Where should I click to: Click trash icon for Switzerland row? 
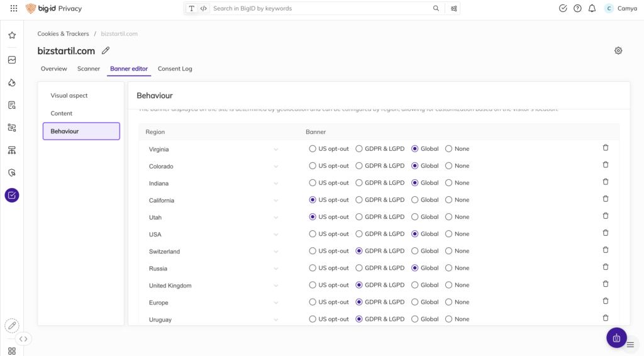pyautogui.click(x=606, y=250)
